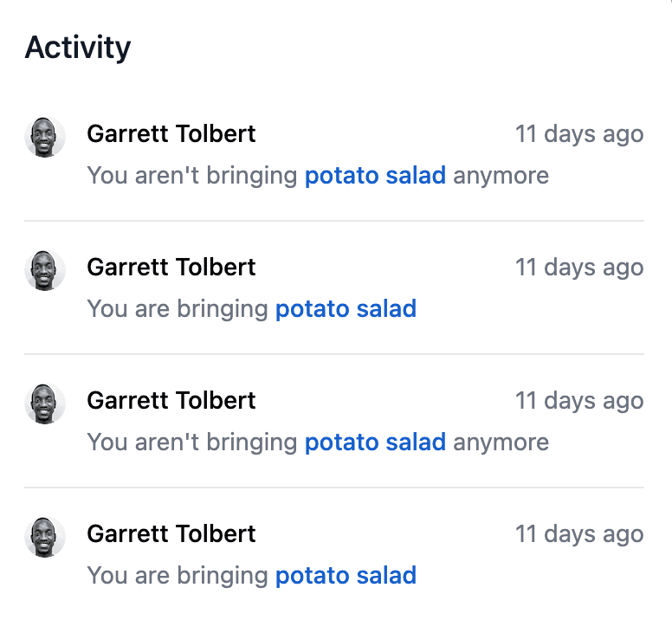Open potato salad link in second entry

[346, 309]
